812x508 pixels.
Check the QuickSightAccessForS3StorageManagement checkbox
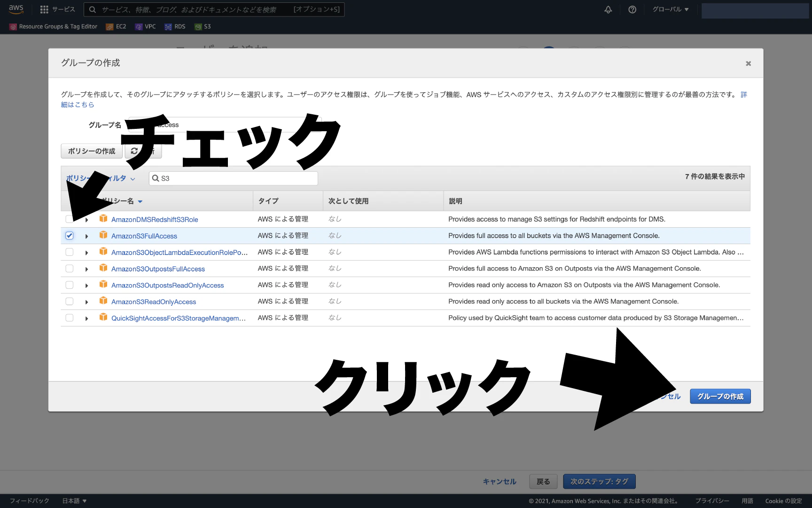(70, 318)
